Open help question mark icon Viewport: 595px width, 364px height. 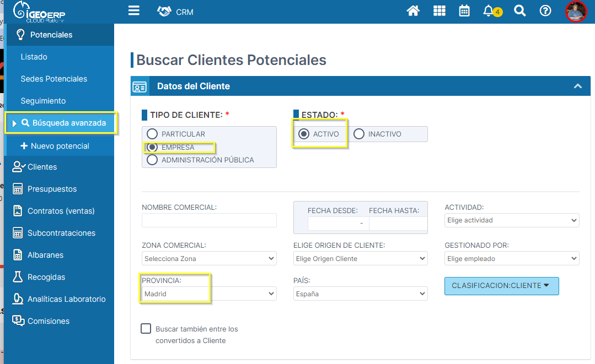(x=545, y=11)
